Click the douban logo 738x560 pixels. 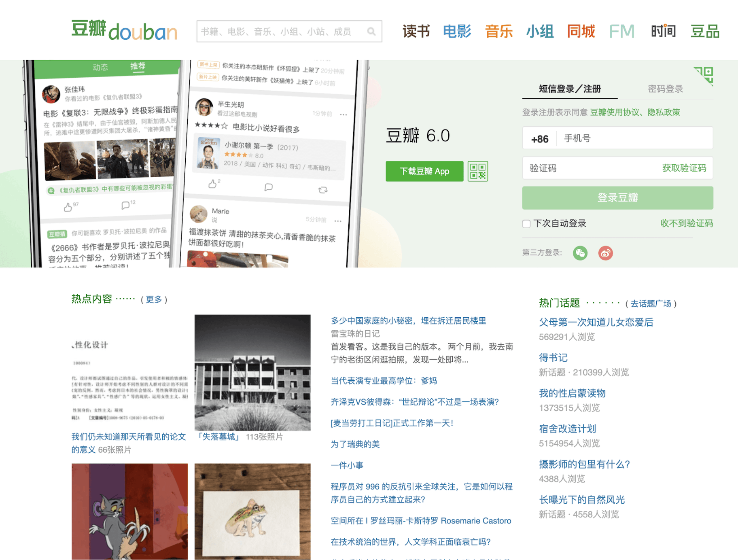point(124,31)
